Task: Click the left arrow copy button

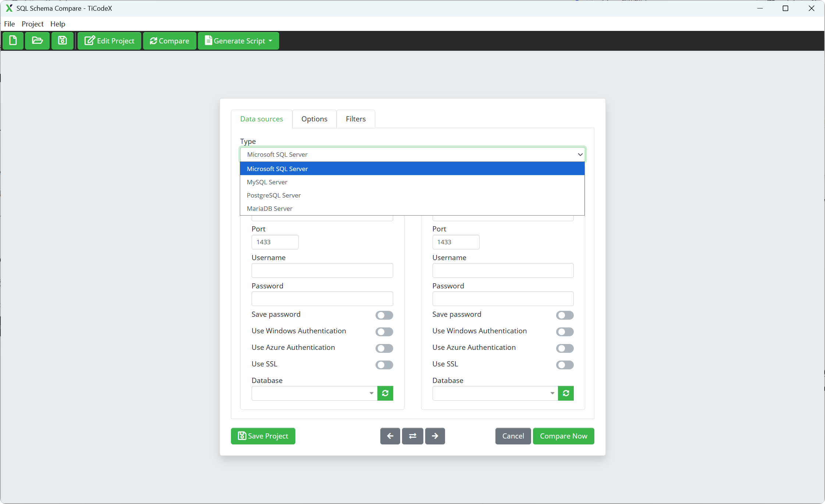Action: pos(390,436)
